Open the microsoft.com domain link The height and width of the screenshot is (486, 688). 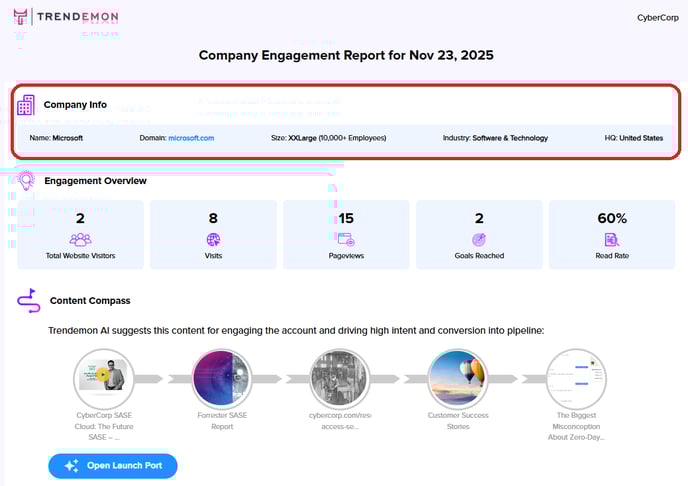tap(191, 138)
